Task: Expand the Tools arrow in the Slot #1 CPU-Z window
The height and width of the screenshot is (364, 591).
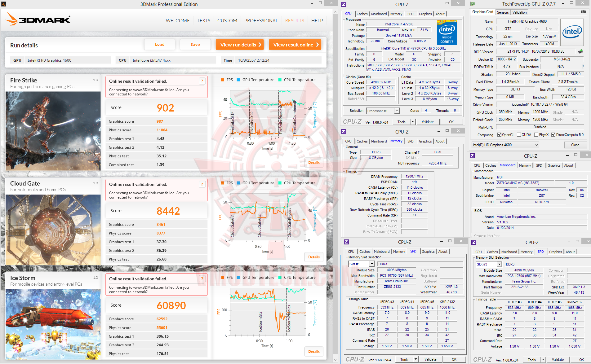Action: (415, 359)
